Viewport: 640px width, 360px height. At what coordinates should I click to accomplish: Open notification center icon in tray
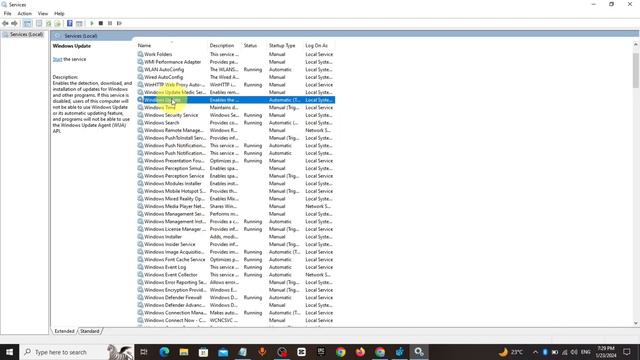[627, 352]
